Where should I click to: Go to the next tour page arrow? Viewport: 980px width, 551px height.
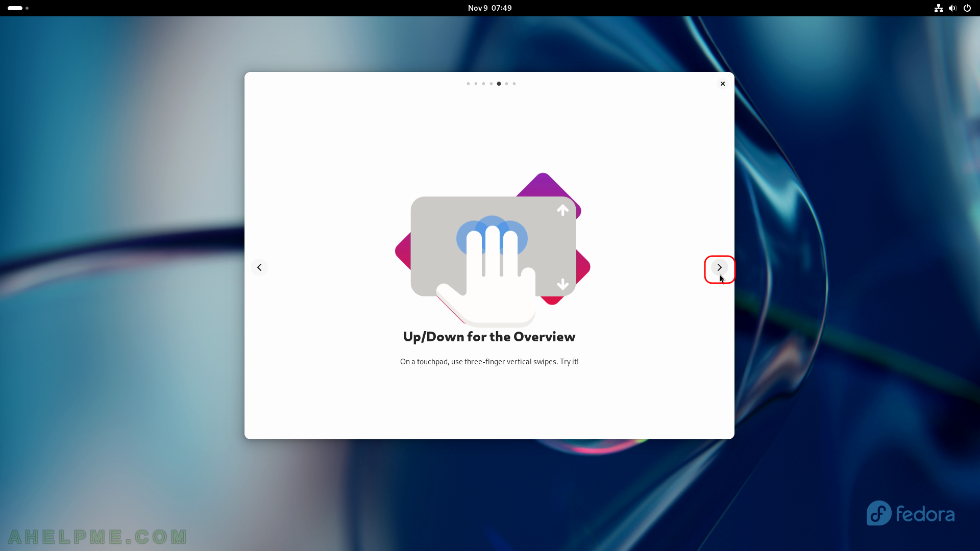click(719, 267)
